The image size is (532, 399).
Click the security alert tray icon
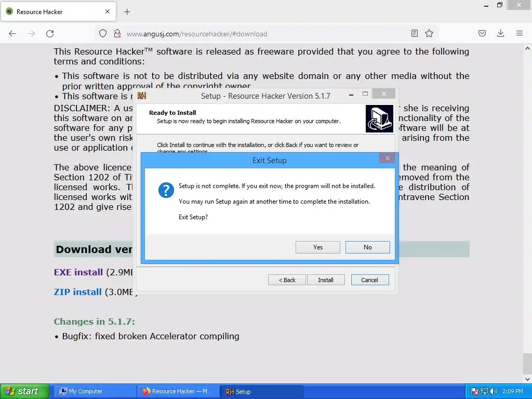pos(475,392)
